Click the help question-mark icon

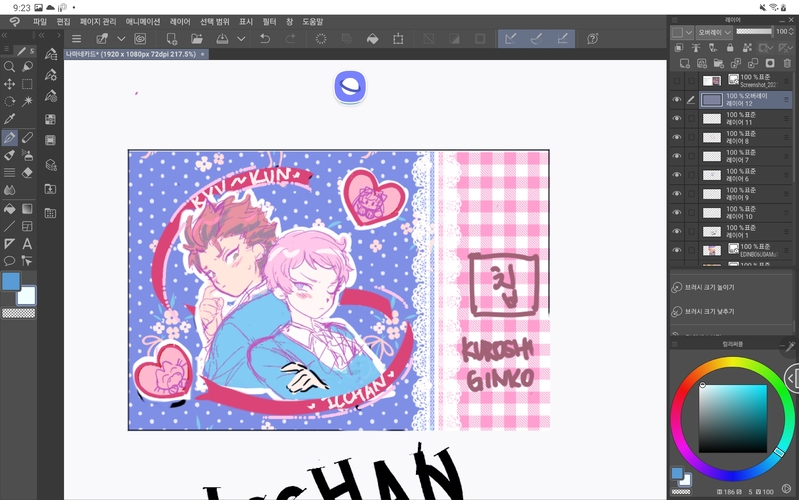592,39
